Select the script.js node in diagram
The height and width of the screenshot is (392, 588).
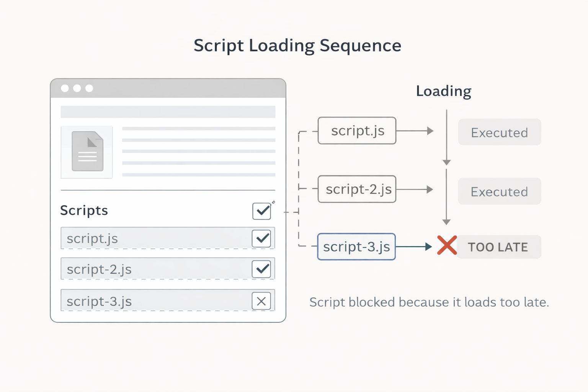click(x=357, y=131)
